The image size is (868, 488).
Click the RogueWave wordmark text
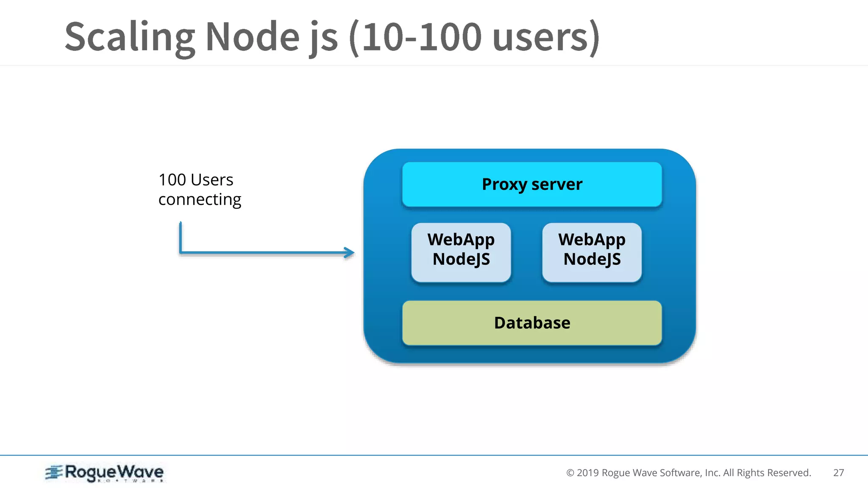pos(114,471)
